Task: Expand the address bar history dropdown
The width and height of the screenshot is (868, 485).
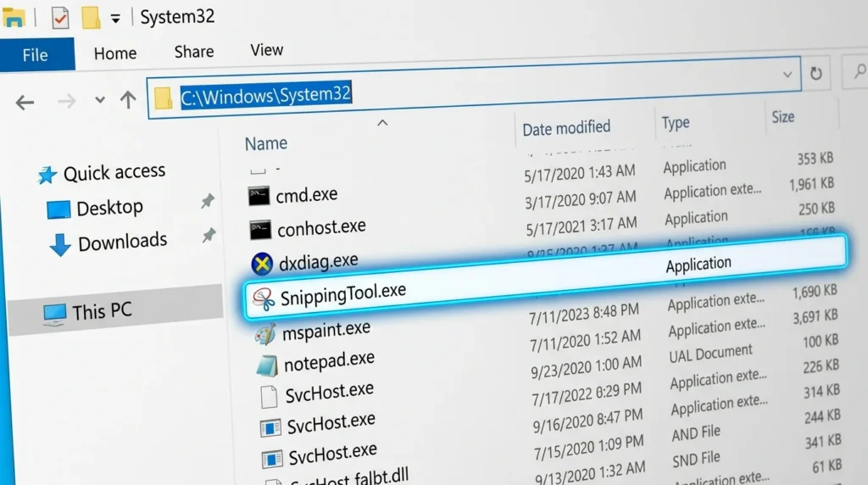Action: tap(787, 74)
